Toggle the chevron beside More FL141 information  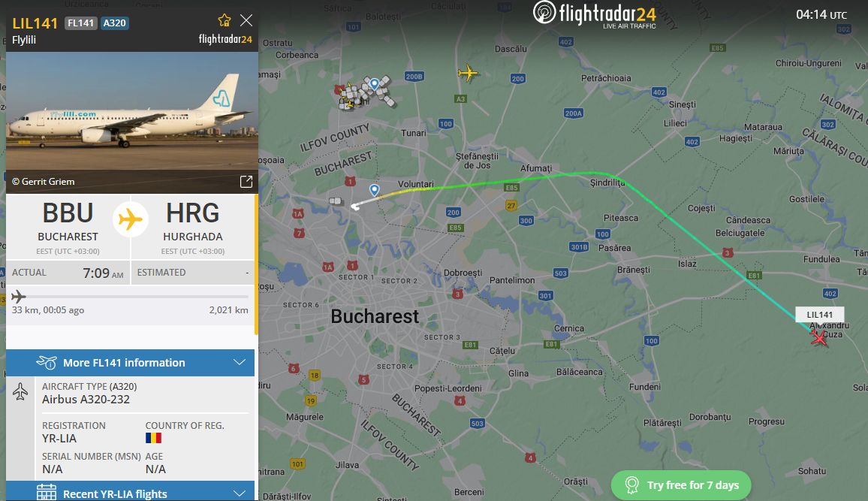(x=239, y=363)
